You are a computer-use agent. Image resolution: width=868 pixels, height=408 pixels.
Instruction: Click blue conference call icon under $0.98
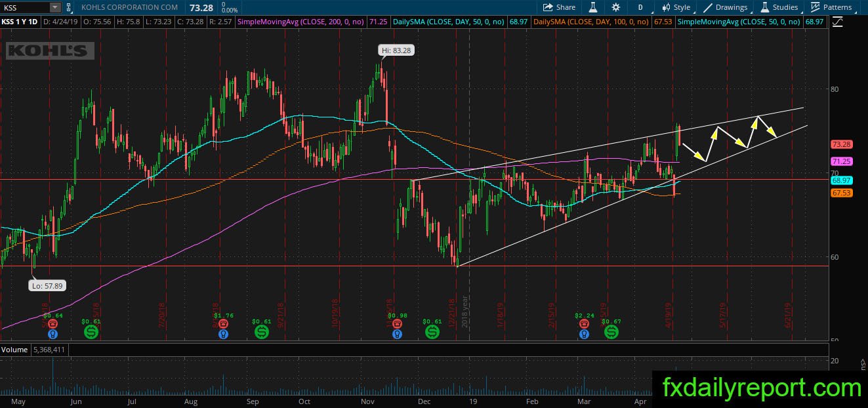tap(397, 333)
